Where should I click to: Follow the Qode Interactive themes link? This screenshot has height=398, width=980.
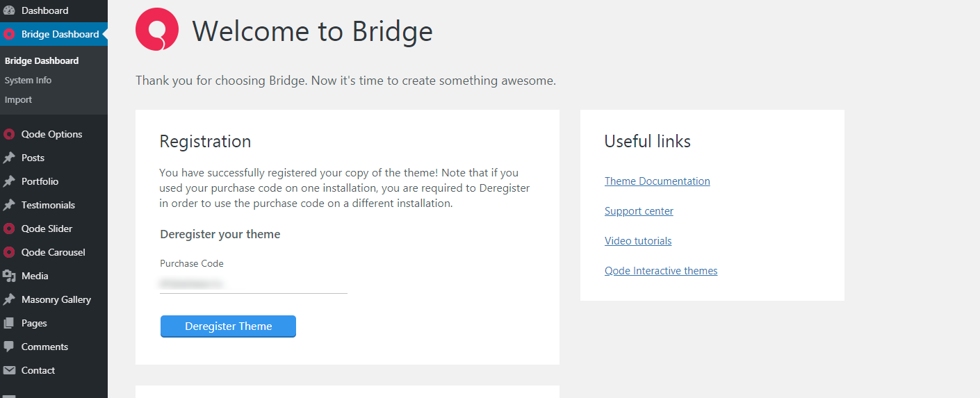pos(661,271)
